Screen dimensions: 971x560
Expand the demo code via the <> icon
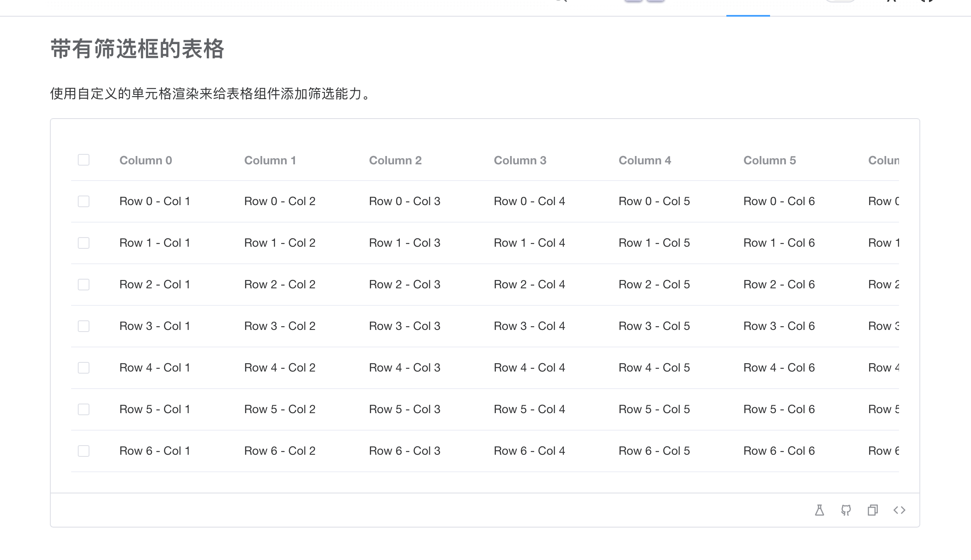(899, 510)
